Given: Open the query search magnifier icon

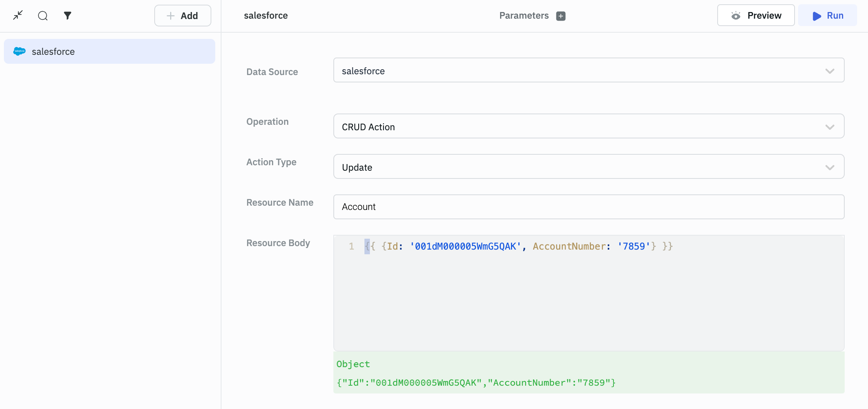Looking at the screenshot, I should point(43,16).
